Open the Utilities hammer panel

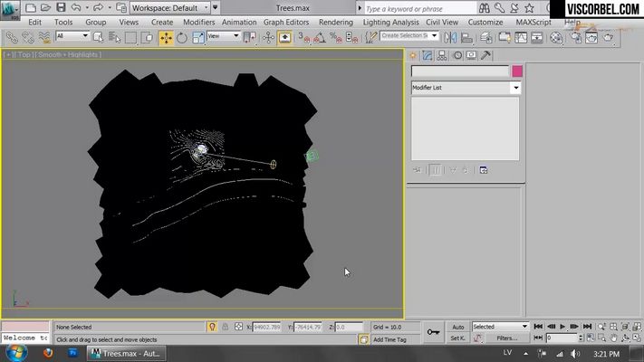485,55
